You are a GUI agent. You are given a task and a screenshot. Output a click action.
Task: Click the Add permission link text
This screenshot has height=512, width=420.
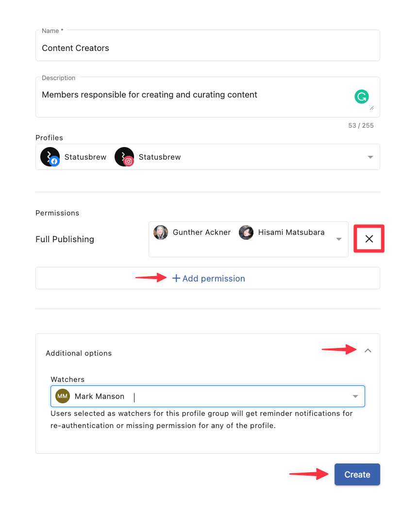coord(214,279)
